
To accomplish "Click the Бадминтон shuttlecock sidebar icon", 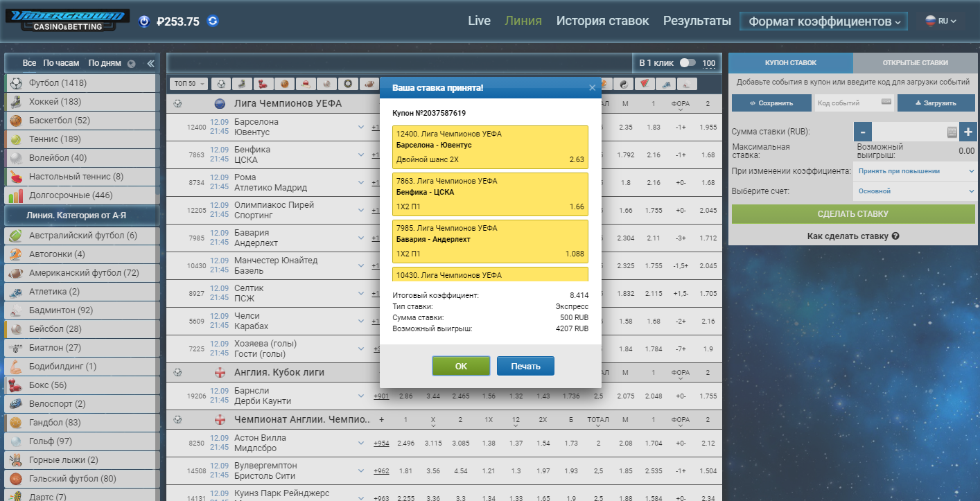I will 16,310.
